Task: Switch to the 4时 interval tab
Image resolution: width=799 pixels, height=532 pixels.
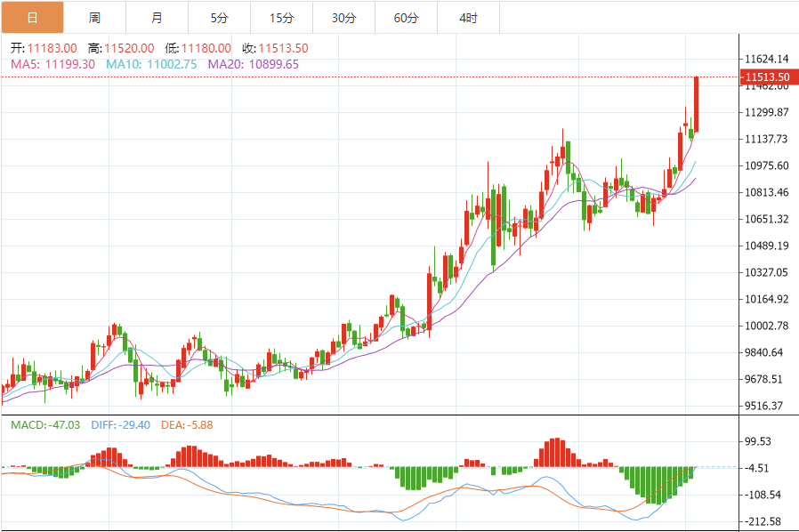Action: [468, 18]
